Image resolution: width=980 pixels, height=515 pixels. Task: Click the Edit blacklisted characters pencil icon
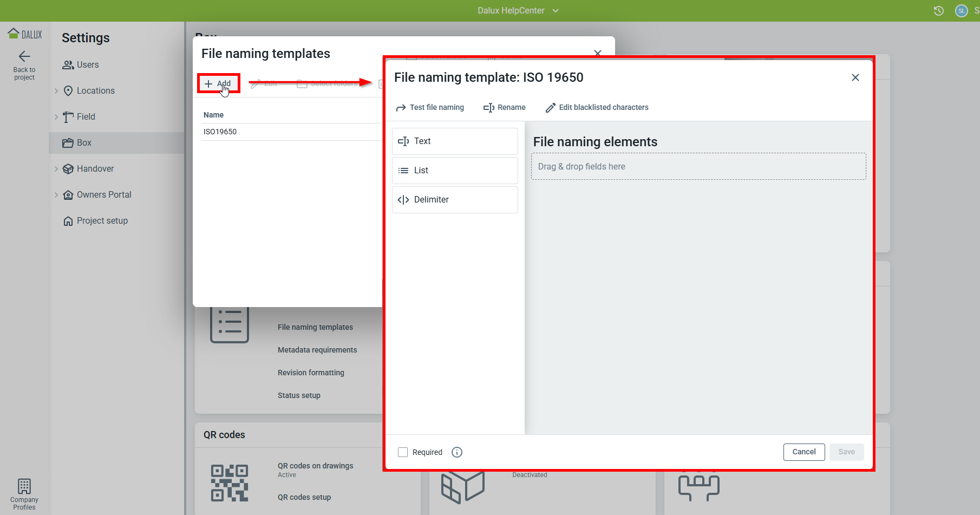click(x=550, y=108)
